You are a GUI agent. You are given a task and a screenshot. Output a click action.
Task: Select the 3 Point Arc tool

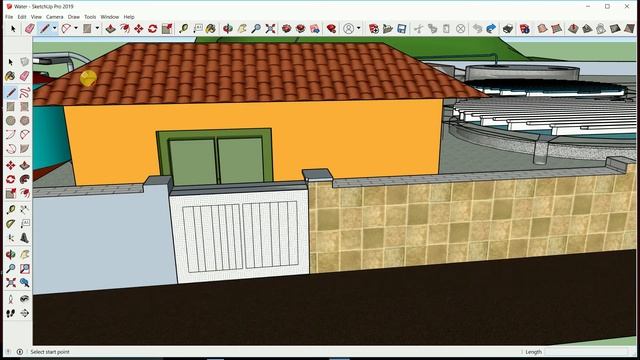(x=11, y=149)
